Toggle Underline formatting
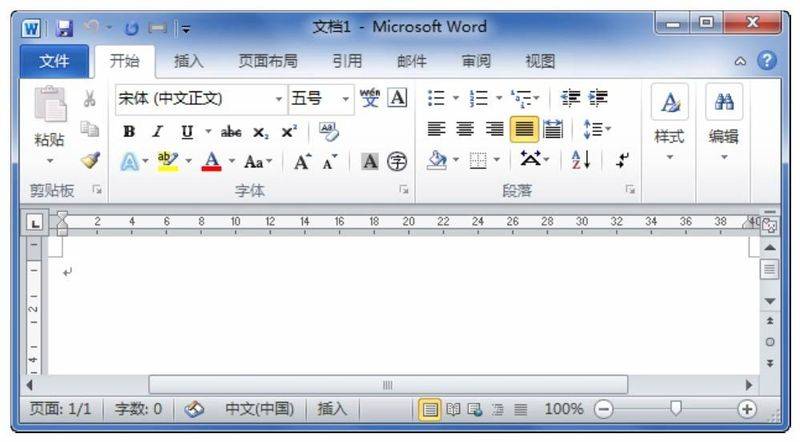 (x=187, y=132)
